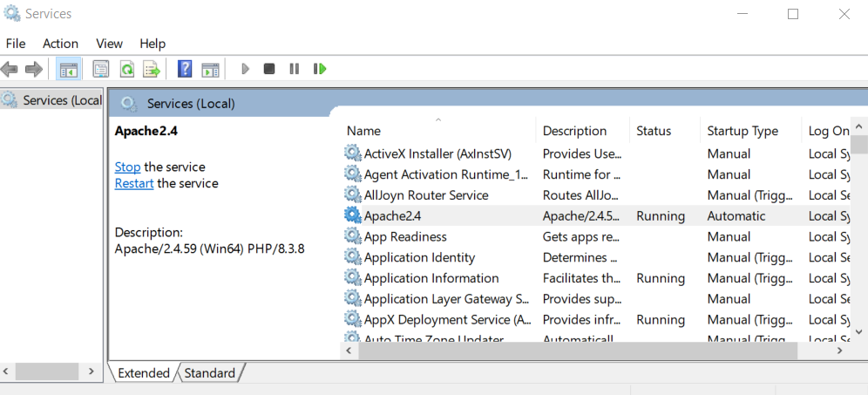Click Running status of Apache2.4

pyautogui.click(x=661, y=216)
